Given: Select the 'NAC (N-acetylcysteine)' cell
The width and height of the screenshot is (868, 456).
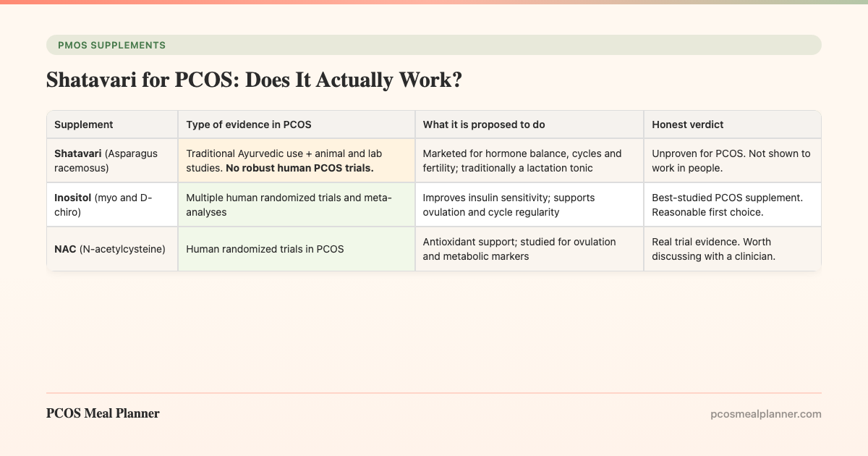Looking at the screenshot, I should pos(112,249).
